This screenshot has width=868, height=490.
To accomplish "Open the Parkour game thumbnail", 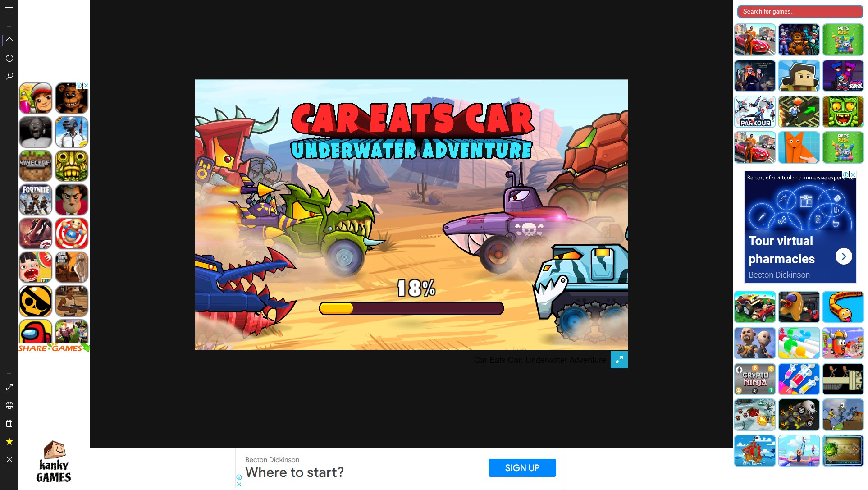I will [754, 111].
